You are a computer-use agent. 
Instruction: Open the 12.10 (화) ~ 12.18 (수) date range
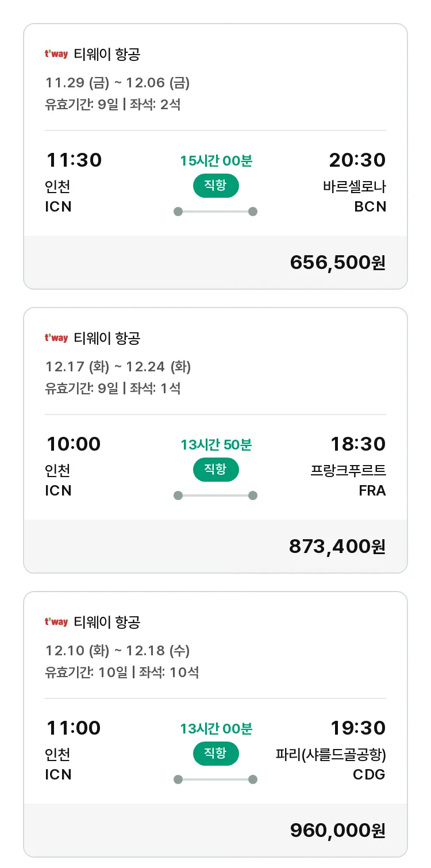pos(117,651)
